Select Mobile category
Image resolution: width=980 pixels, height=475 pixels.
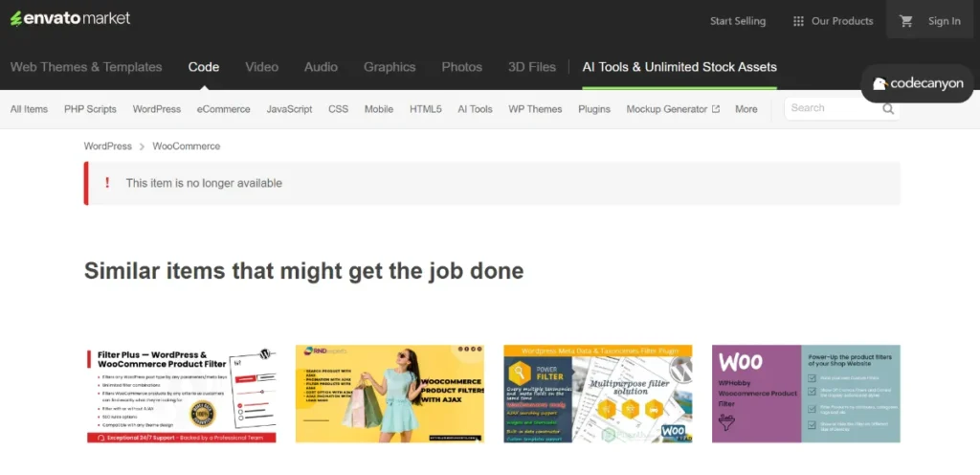tap(379, 109)
